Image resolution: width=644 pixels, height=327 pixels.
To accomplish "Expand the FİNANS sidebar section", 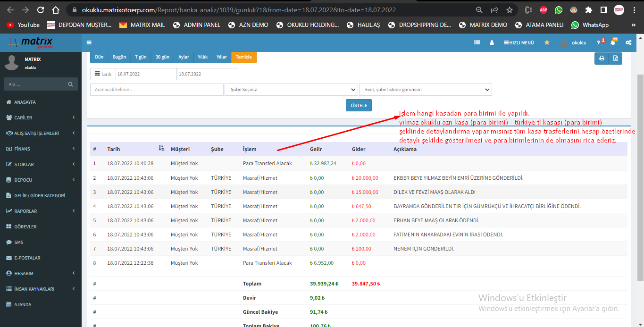I will pos(40,149).
